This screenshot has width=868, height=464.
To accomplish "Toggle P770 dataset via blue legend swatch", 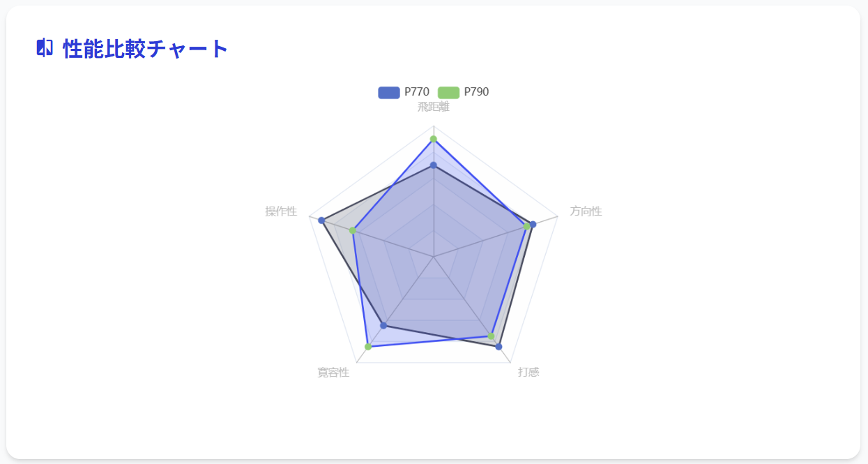I will tap(389, 92).
